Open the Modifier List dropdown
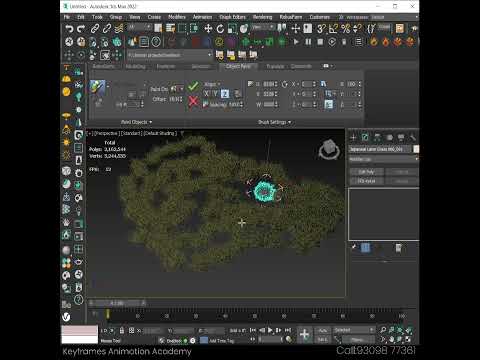Viewport: 480px width, 360px height. [x=383, y=159]
